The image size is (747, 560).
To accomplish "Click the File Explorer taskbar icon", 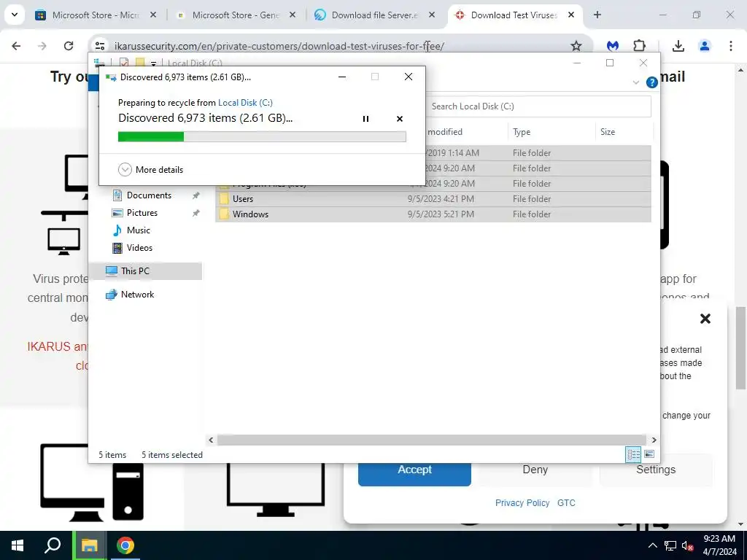I will point(89,545).
